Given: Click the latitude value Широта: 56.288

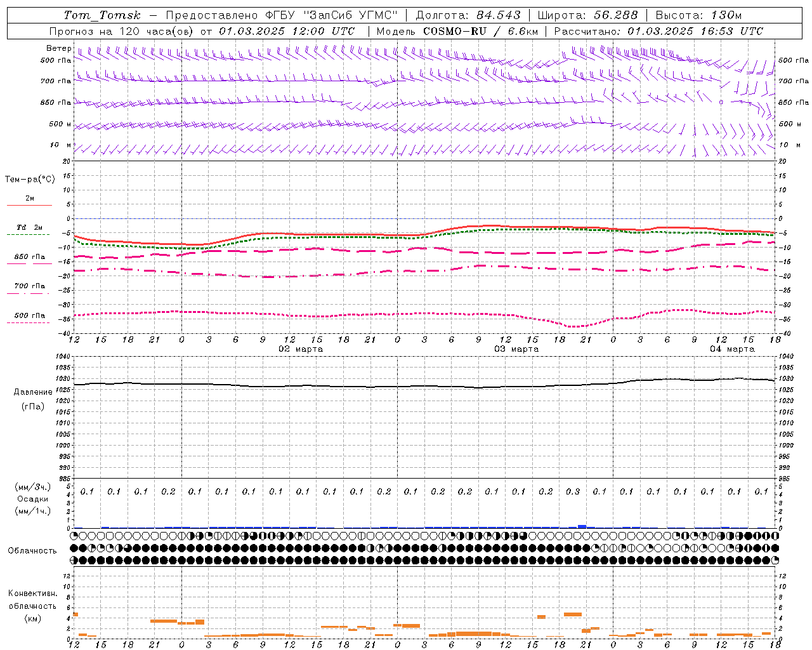Looking at the screenshot, I should click(x=587, y=15).
